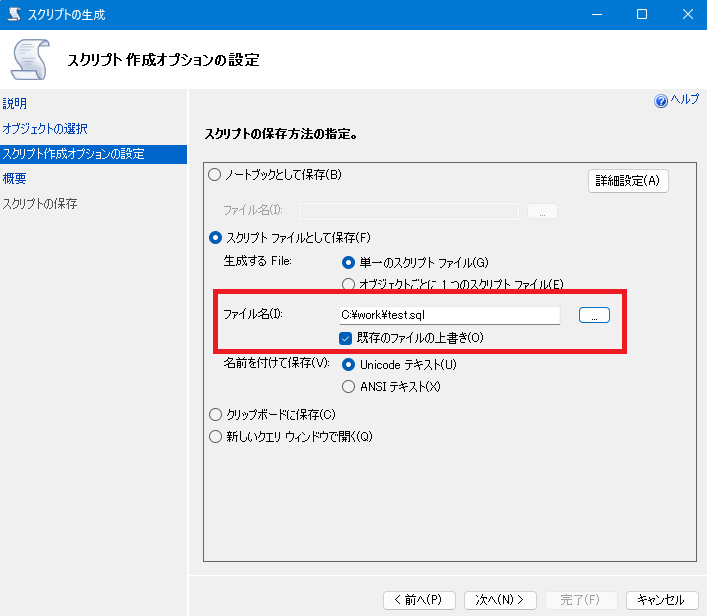The height and width of the screenshot is (616, 707).
Task: Select ノートブックとして保存(B) radio button
Action: 215,175
